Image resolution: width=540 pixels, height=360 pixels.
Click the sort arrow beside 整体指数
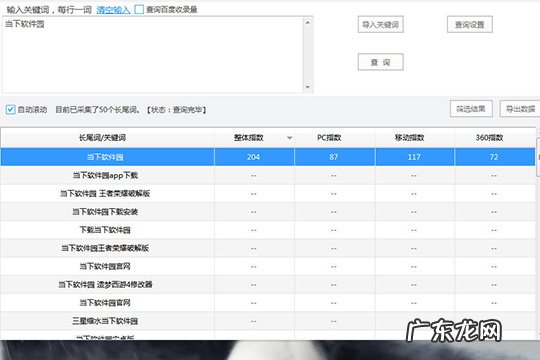coord(290,138)
